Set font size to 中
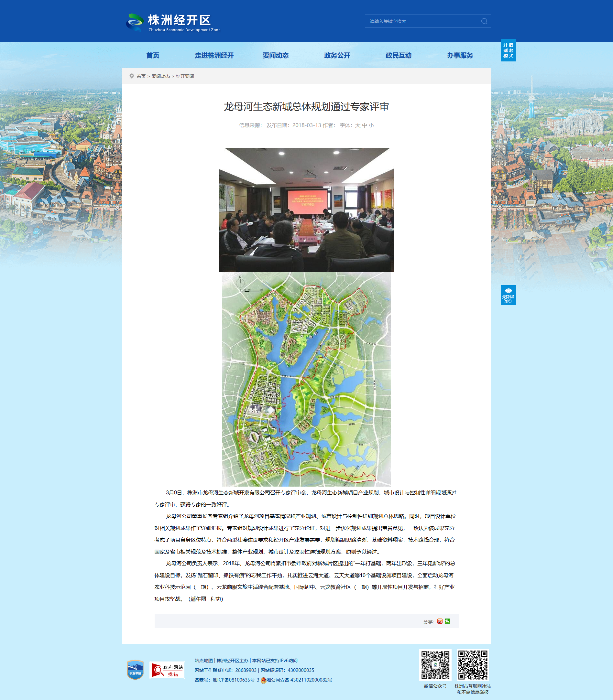Image resolution: width=613 pixels, height=700 pixels. tap(364, 125)
